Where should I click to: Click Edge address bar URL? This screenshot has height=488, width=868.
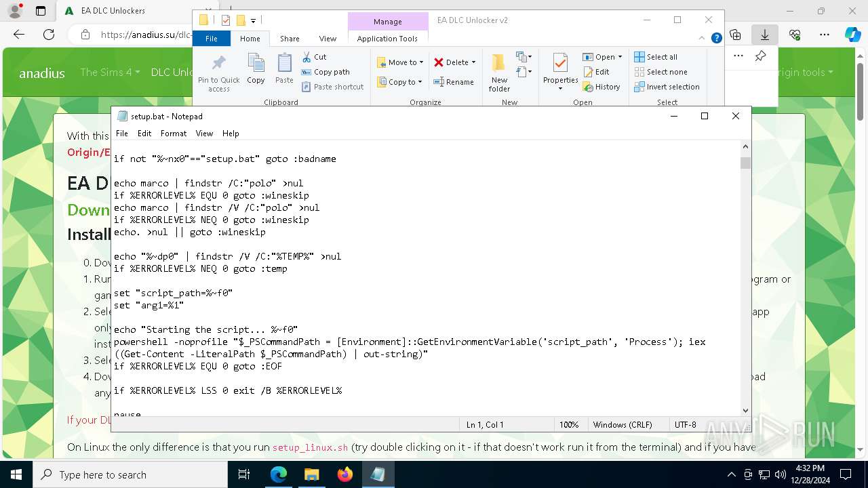click(145, 35)
